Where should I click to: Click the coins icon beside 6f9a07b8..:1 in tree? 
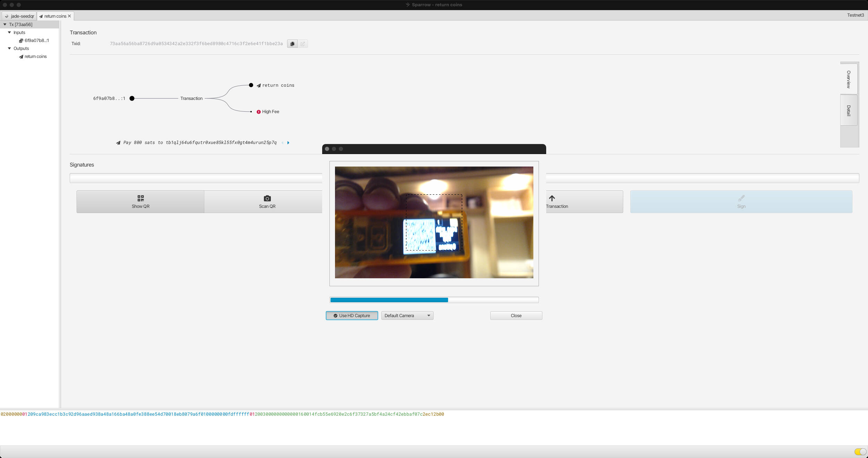(21, 41)
